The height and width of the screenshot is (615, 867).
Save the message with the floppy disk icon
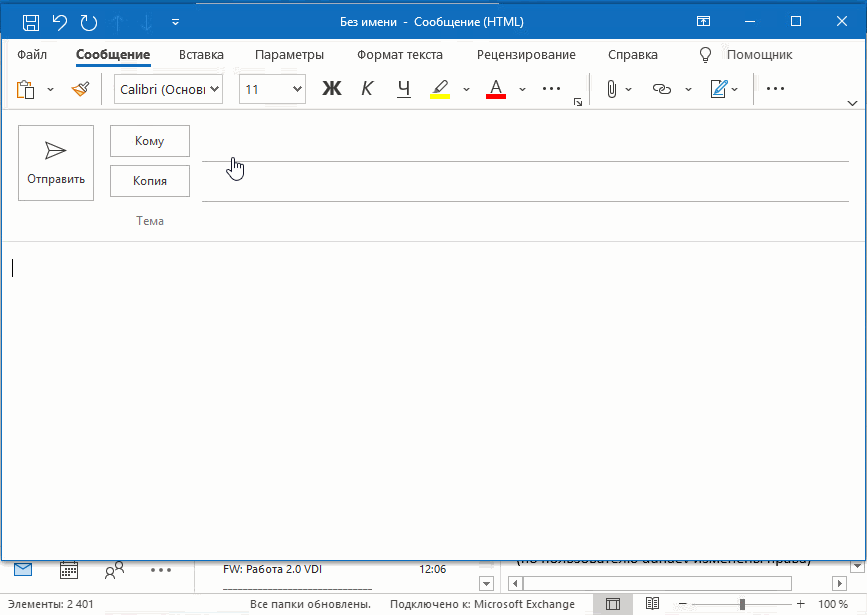pos(31,22)
